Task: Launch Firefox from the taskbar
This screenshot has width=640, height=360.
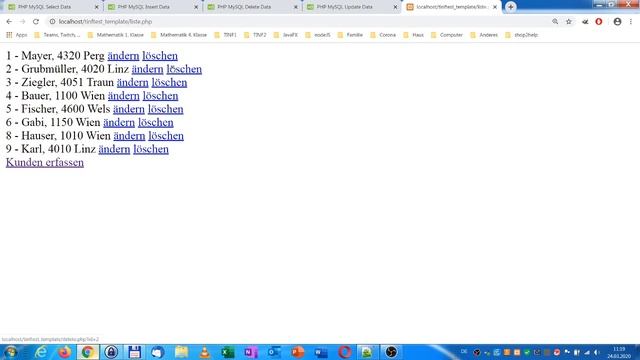Action: pyautogui.click(x=64, y=352)
